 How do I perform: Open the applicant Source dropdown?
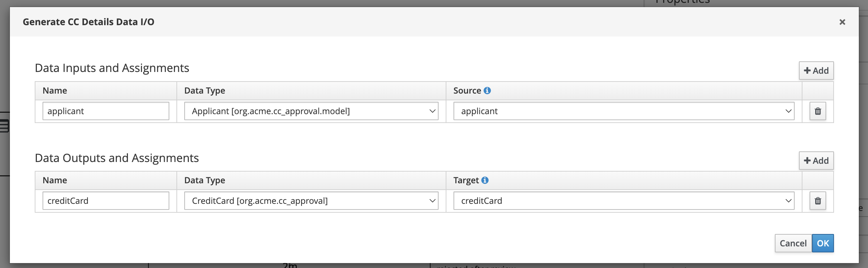pyautogui.click(x=624, y=111)
